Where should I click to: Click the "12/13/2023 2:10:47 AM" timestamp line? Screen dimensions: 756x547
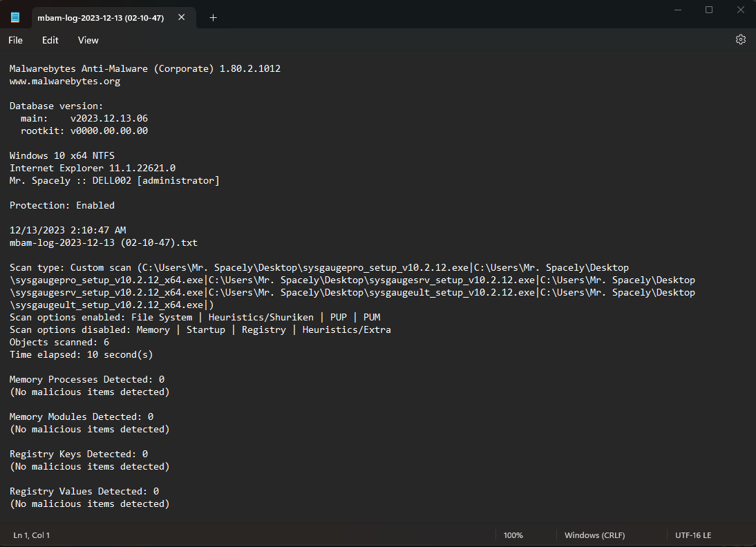68,231
